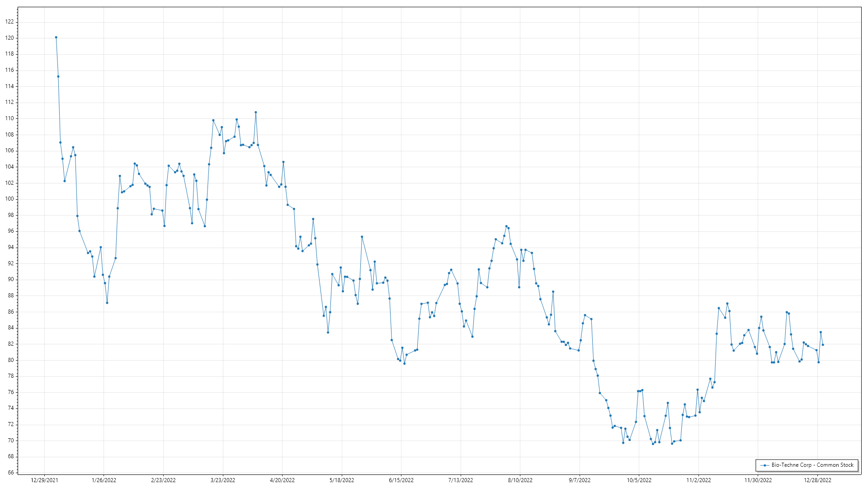Click the 4/20/2022 date axis label
Screen dimensions: 868x488
282,480
